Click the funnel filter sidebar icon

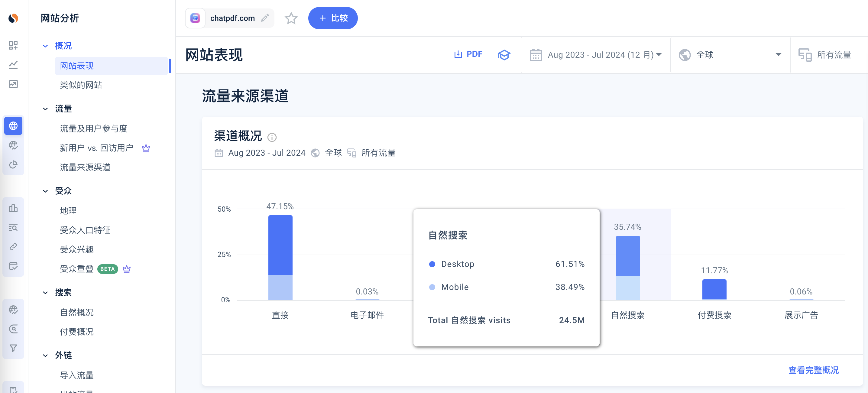[13, 348]
